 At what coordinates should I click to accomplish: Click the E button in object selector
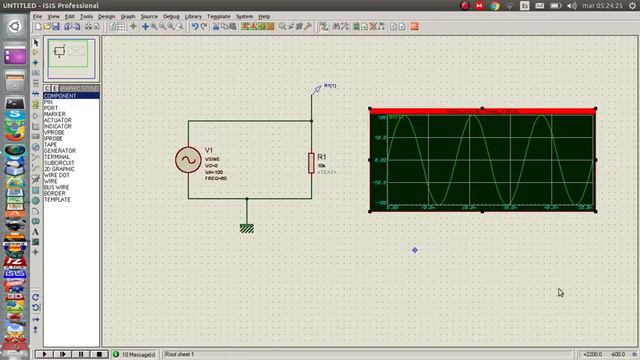(x=55, y=89)
